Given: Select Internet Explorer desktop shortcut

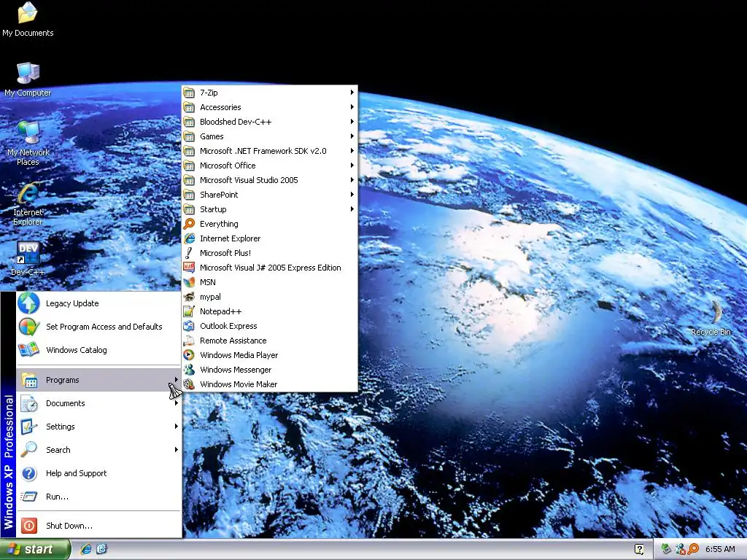Looking at the screenshot, I should pos(28,203).
